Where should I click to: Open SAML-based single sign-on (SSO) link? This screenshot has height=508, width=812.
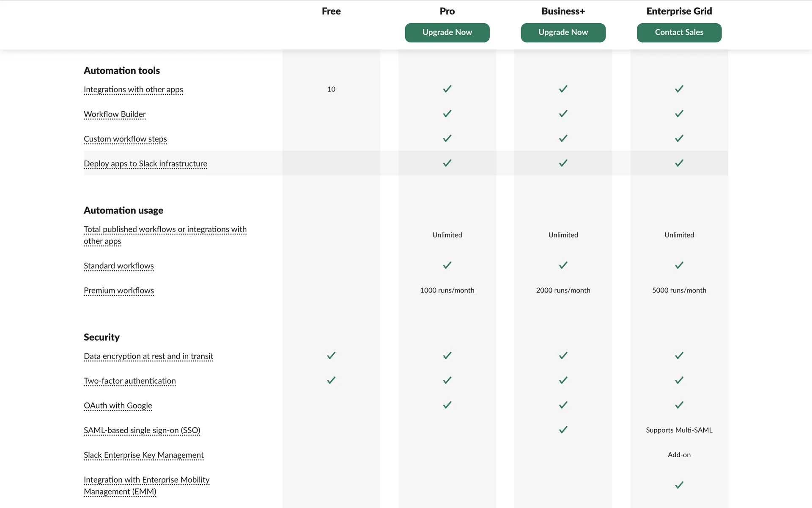(x=142, y=431)
